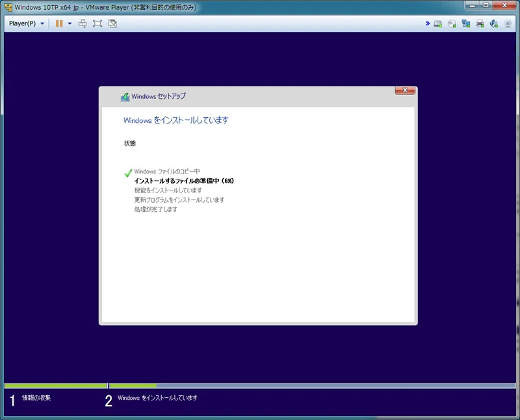Close the Windows セットアップ dialog
This screenshot has width=520, height=420.
point(405,90)
